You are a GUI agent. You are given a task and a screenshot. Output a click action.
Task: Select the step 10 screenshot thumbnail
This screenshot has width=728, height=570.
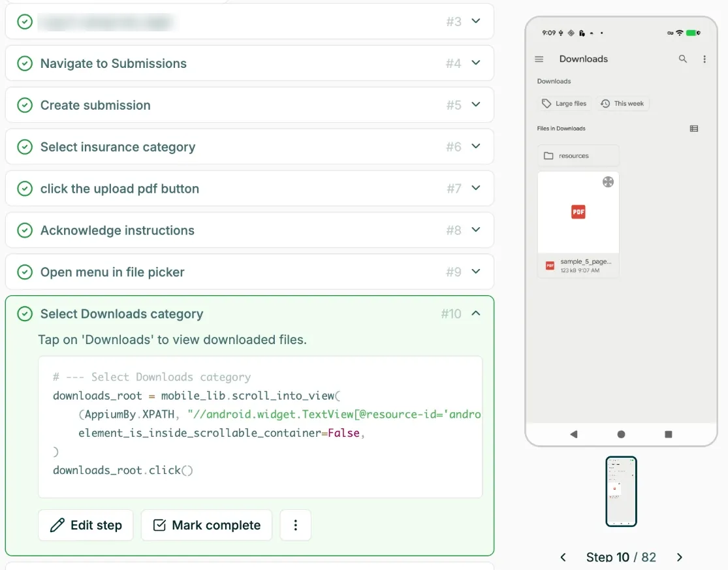[x=621, y=492]
